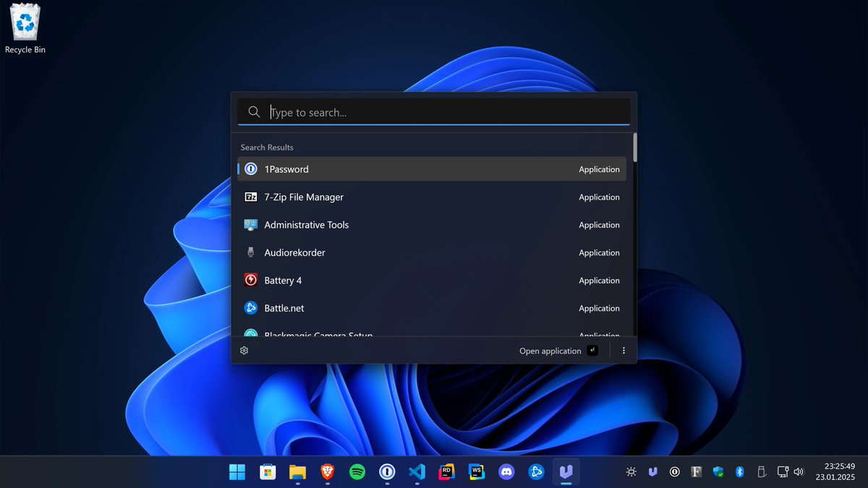The height and width of the screenshot is (488, 868).
Task: Open Battle.net from the taskbar
Action: [x=536, y=472]
